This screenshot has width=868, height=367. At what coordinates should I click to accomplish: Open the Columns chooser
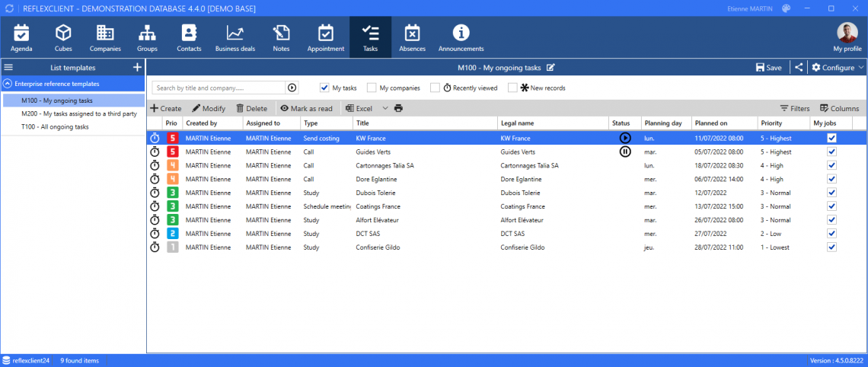840,108
